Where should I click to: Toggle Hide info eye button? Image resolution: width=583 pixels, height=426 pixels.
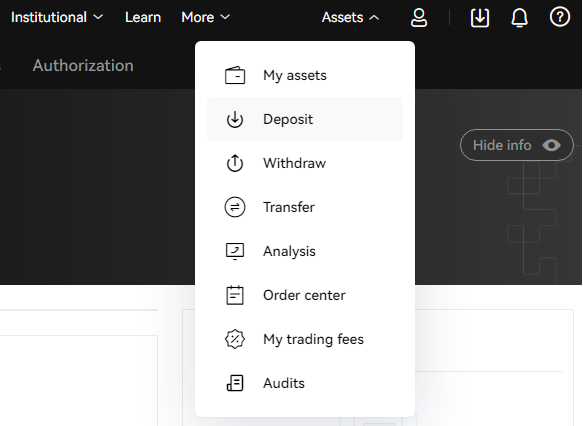(x=516, y=145)
